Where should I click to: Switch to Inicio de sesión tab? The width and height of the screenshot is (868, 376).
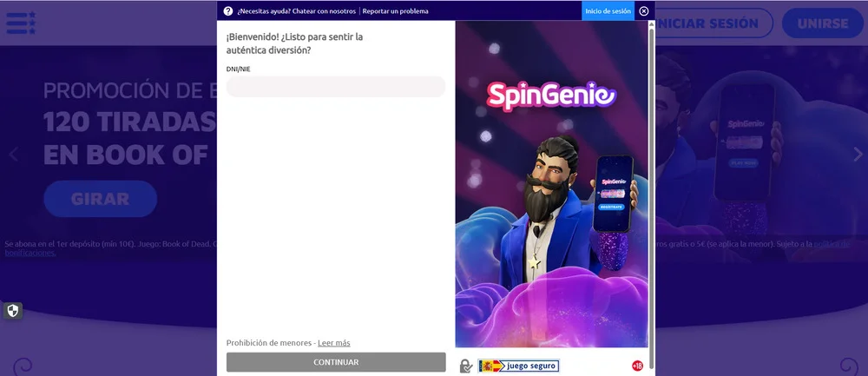click(x=608, y=11)
